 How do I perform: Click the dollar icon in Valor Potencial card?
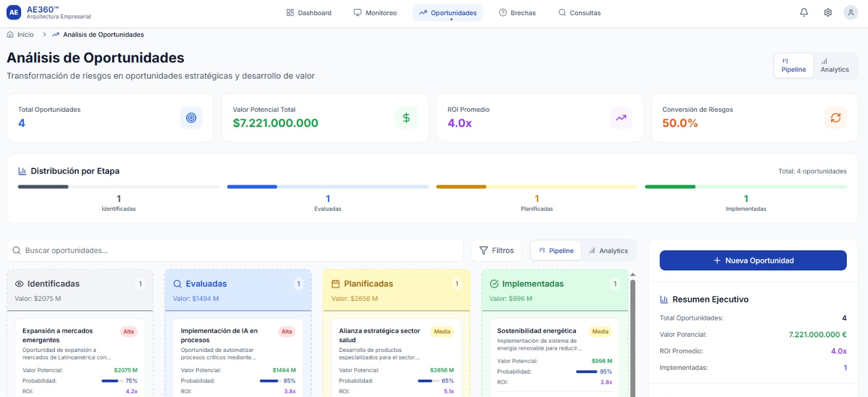coord(406,118)
